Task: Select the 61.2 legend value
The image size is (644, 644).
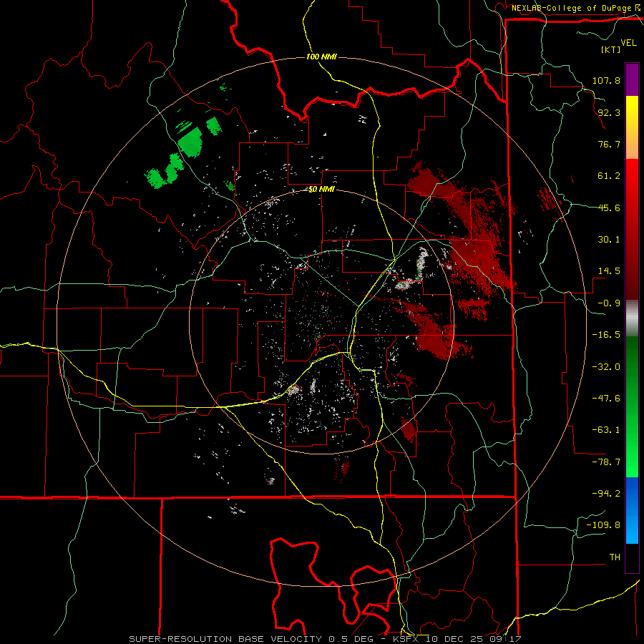Action: 609,176
